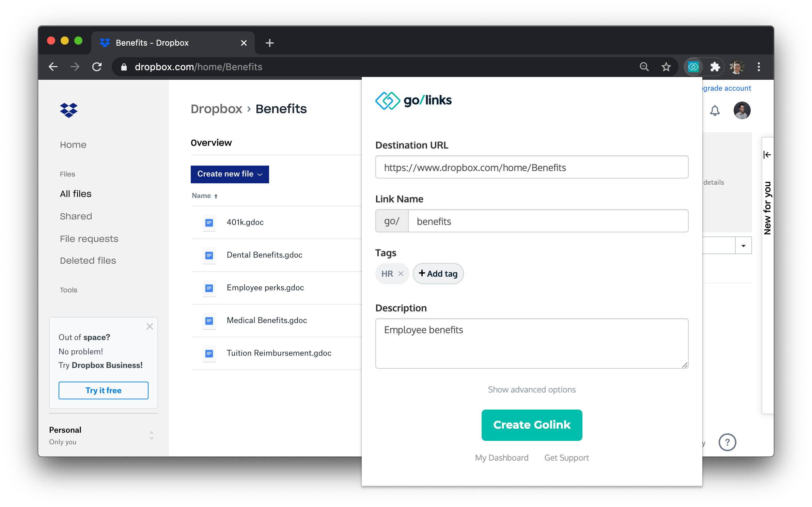The width and height of the screenshot is (812, 507).
Task: Open Shared in the sidebar
Action: pyautogui.click(x=76, y=216)
